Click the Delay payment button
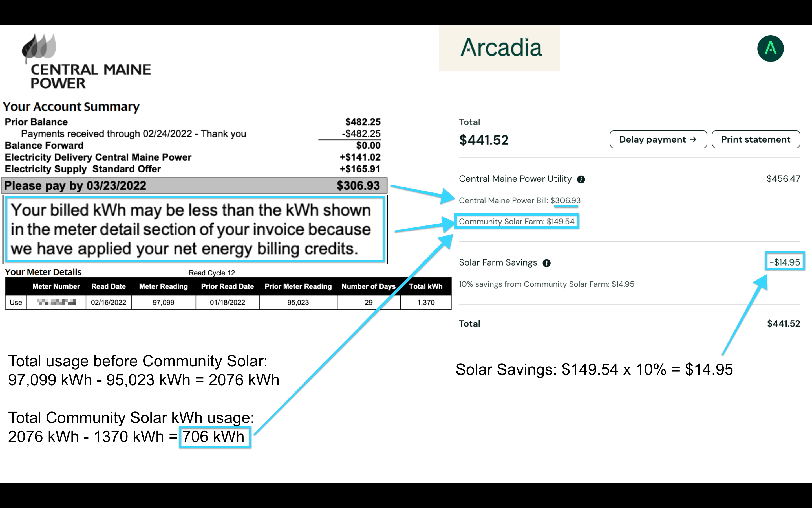812x508 pixels. pos(658,139)
